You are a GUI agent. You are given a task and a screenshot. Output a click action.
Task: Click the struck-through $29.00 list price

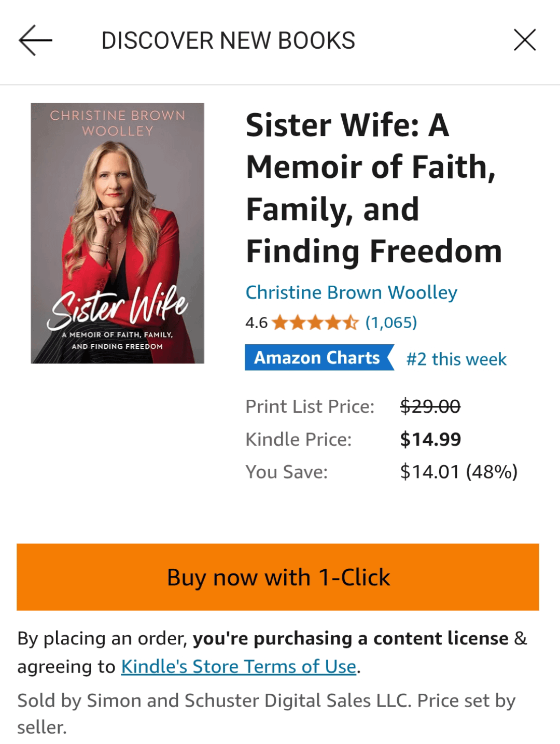(430, 406)
